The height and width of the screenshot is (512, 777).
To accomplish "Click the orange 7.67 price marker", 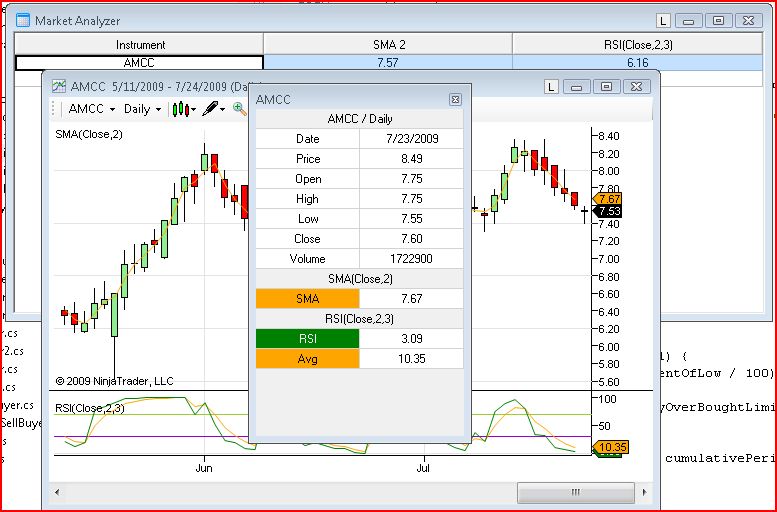I will (608, 199).
